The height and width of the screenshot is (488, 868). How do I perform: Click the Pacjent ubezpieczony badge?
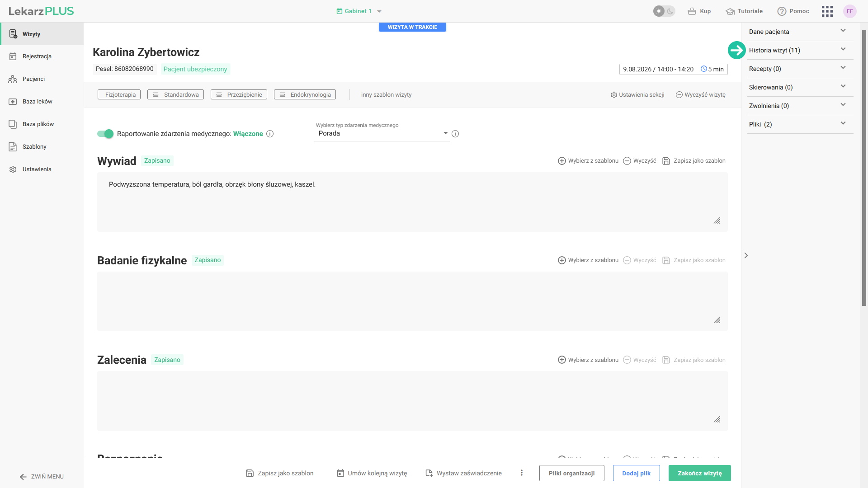point(195,69)
